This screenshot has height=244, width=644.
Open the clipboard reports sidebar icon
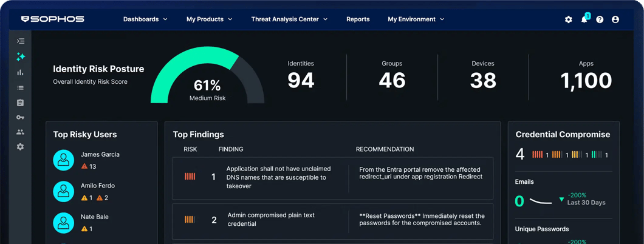pos(21,103)
